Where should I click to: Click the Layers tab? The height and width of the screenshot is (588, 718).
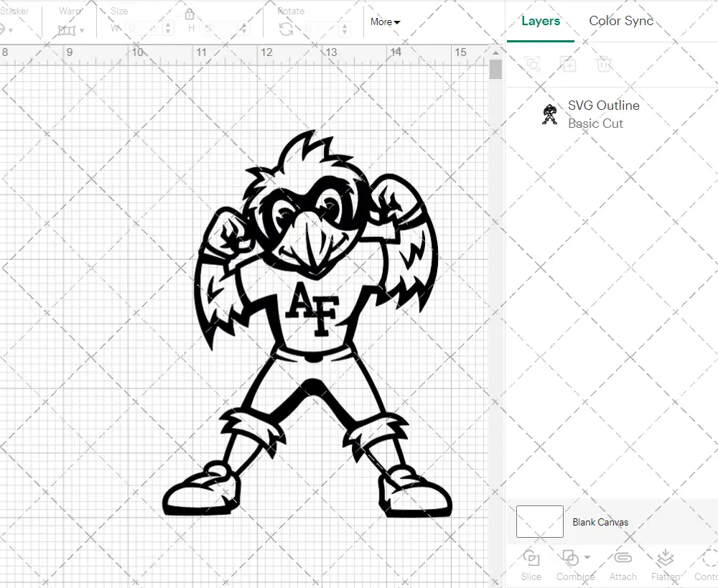541,21
